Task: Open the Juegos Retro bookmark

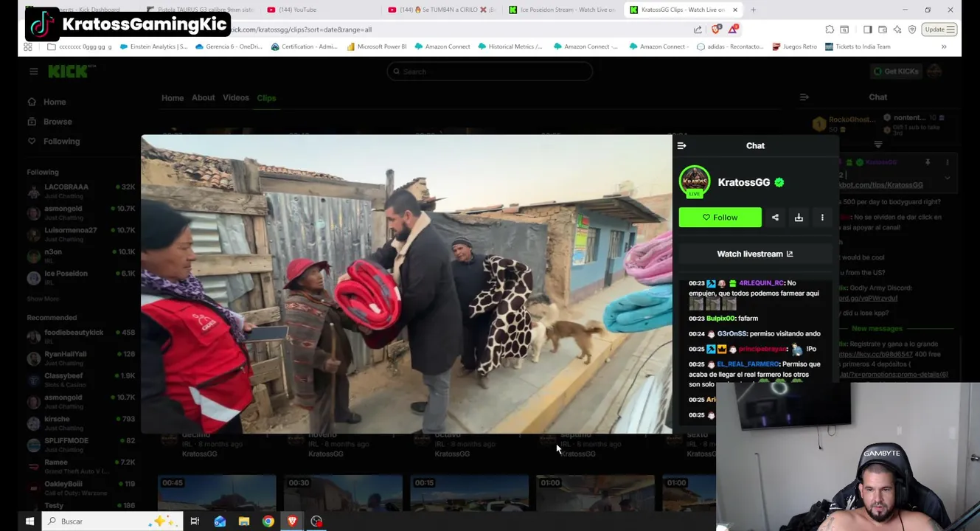Action: (x=794, y=46)
